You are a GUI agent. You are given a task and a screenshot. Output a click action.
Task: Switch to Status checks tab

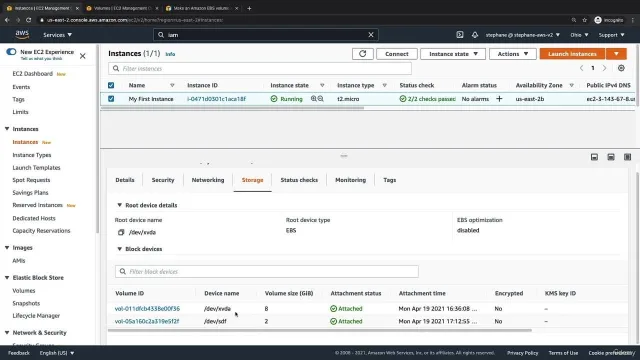point(299,180)
